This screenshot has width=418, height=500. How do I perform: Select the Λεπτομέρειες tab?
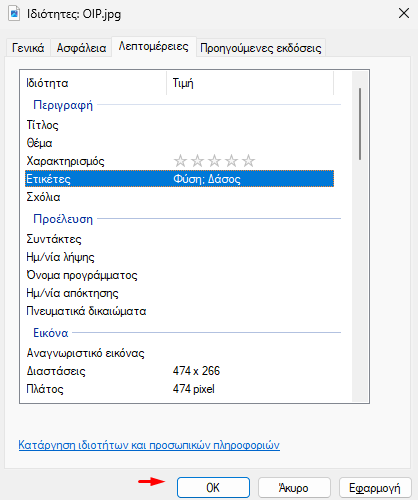pyautogui.click(x=154, y=46)
